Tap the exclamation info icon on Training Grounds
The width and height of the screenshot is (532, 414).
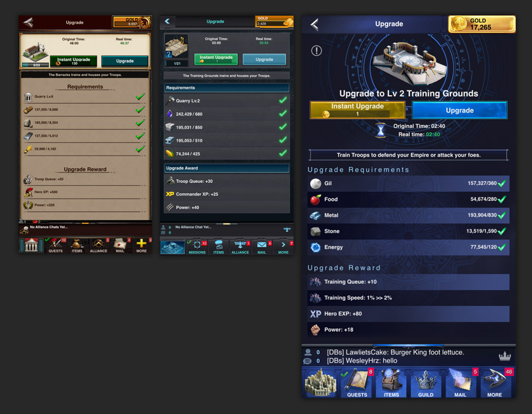click(316, 51)
